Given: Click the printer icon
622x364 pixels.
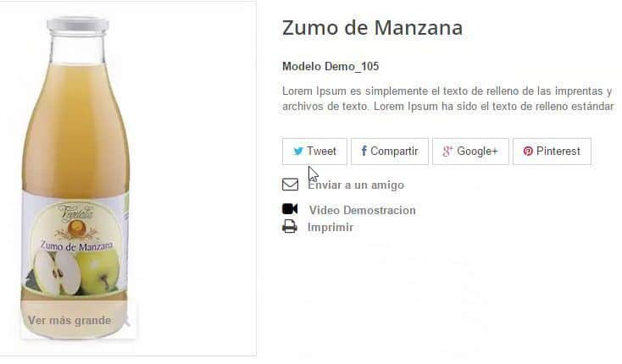Looking at the screenshot, I should click(290, 227).
